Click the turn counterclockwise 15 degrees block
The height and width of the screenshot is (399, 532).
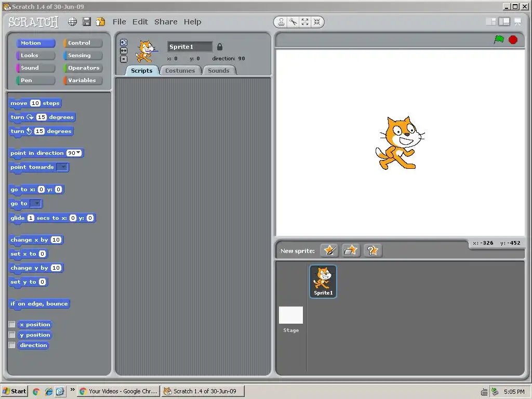41,131
